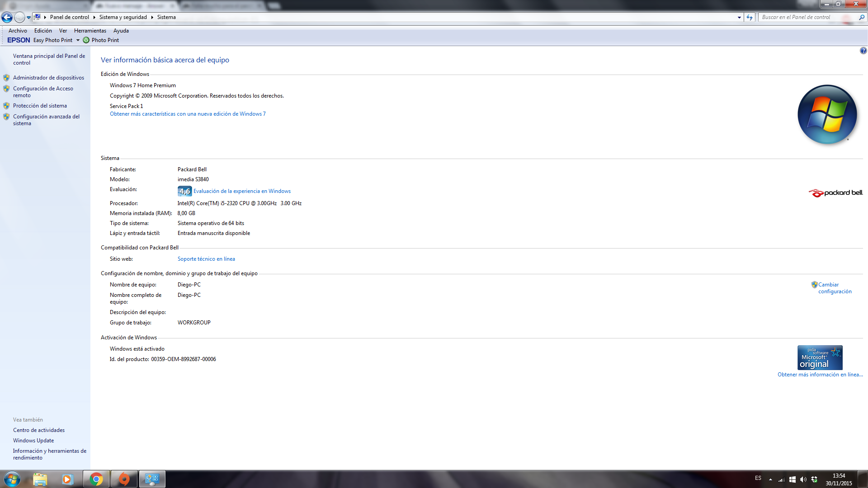Click the Show desktop button
This screenshot has width=868, height=488.
point(863,479)
